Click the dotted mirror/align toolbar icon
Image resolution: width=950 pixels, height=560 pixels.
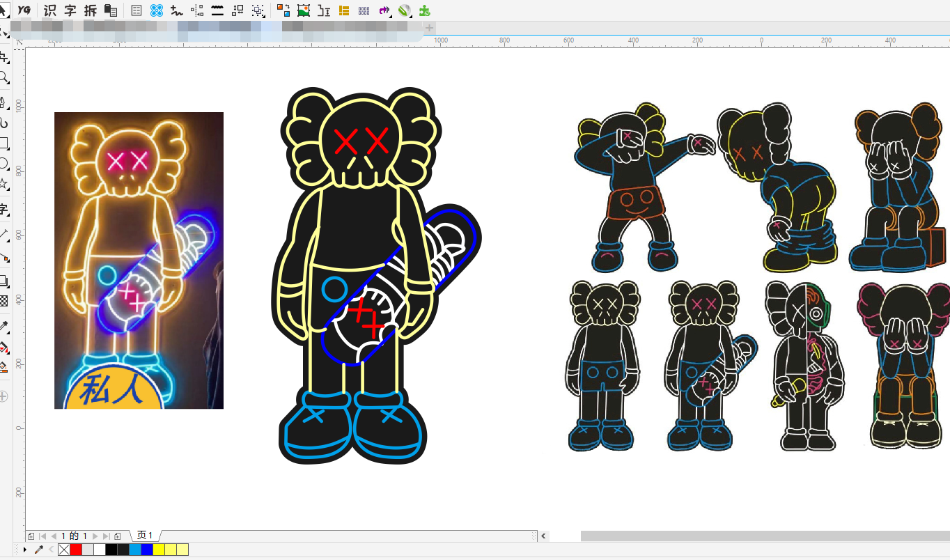(x=197, y=10)
